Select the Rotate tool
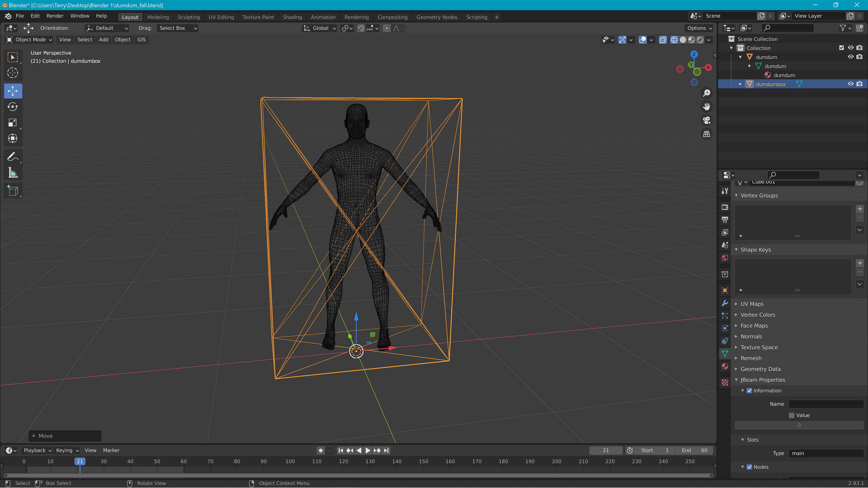 pos(13,107)
